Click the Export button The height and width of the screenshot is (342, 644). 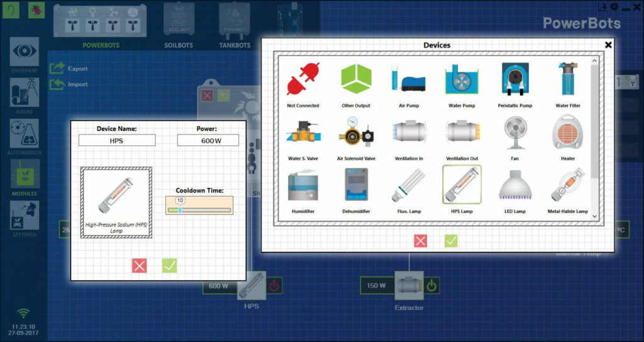coord(69,69)
